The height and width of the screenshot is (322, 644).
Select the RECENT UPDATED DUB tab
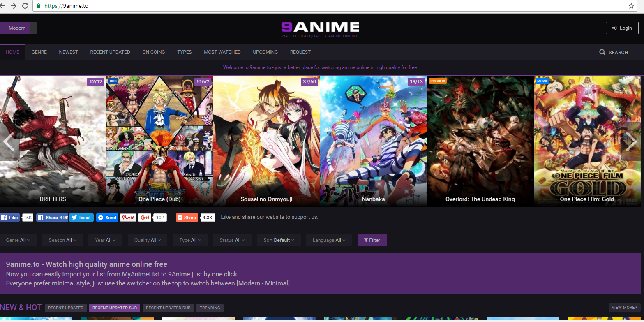[x=168, y=308]
